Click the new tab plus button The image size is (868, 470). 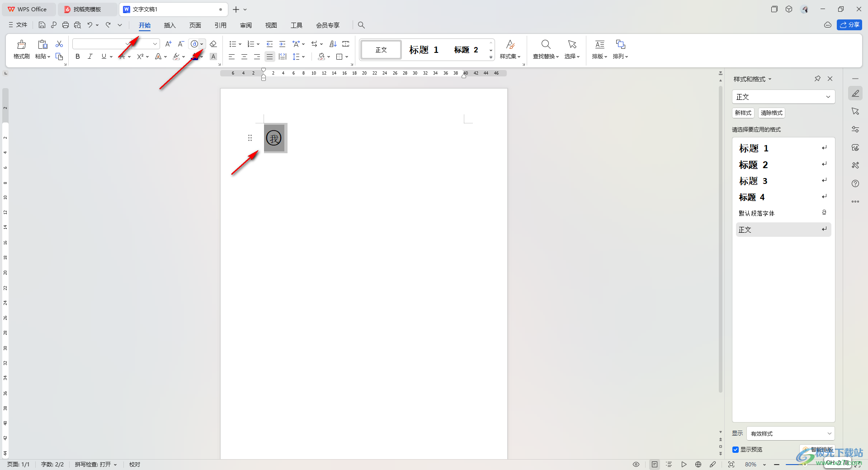[236, 9]
